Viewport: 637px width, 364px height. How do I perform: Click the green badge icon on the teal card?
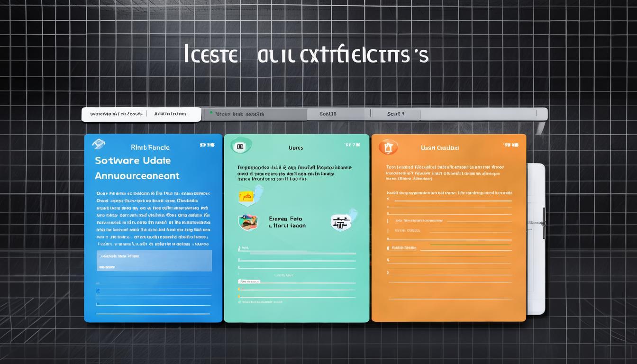point(238,147)
